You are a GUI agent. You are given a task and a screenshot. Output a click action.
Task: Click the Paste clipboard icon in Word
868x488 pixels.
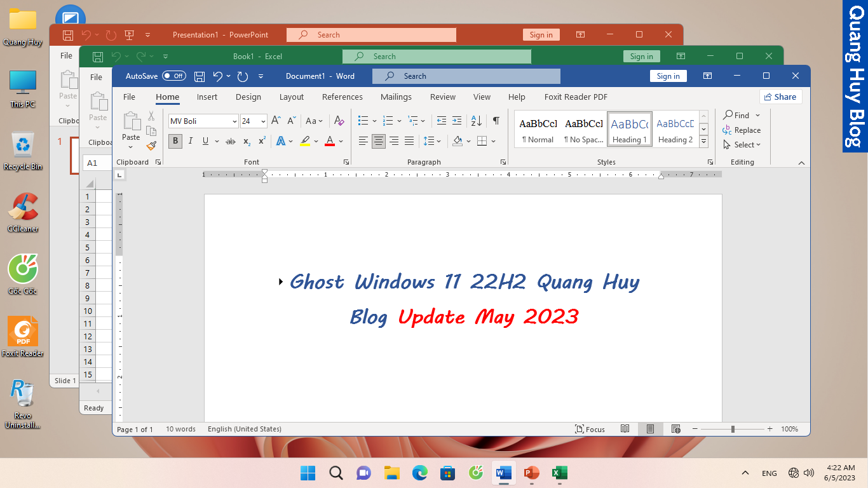pos(132,121)
